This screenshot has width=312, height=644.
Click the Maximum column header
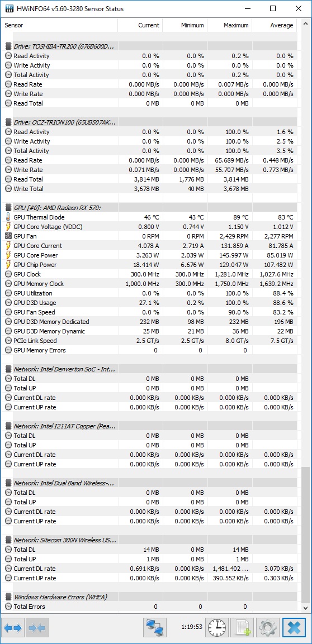pyautogui.click(x=230, y=25)
